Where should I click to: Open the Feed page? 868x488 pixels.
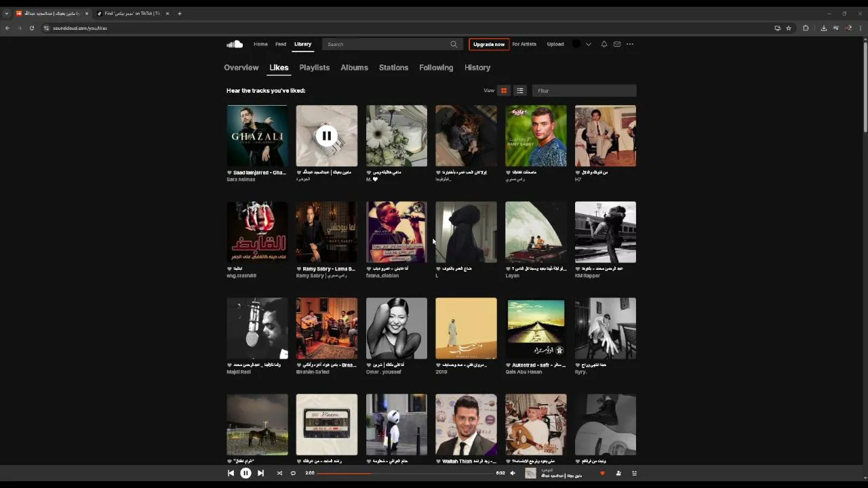[x=281, y=44]
